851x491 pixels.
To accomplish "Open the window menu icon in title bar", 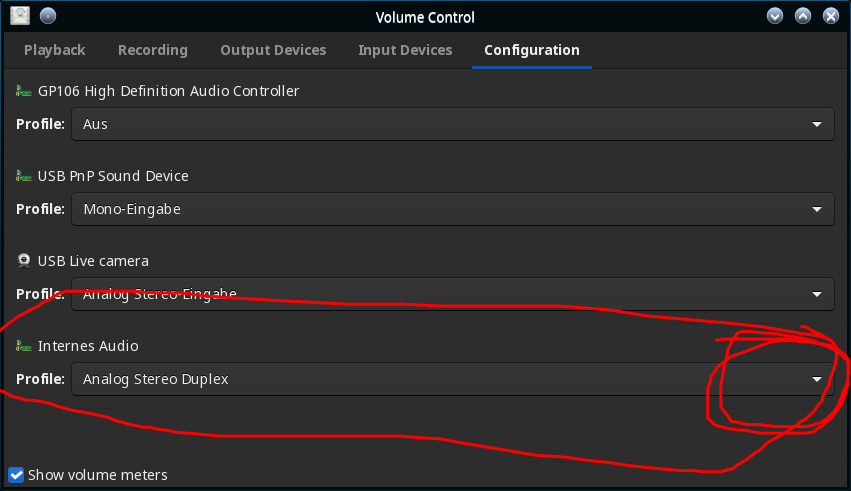I will pos(20,16).
